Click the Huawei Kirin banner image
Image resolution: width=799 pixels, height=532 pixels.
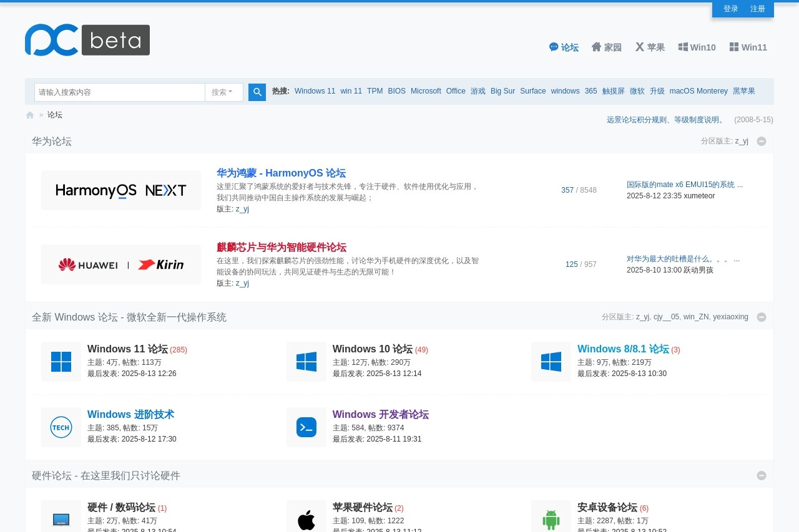point(121,264)
